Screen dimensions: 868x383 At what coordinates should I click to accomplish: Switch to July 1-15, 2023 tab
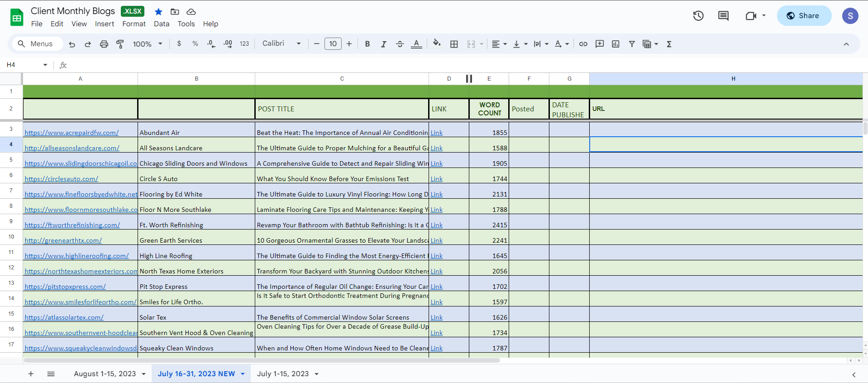(x=283, y=374)
